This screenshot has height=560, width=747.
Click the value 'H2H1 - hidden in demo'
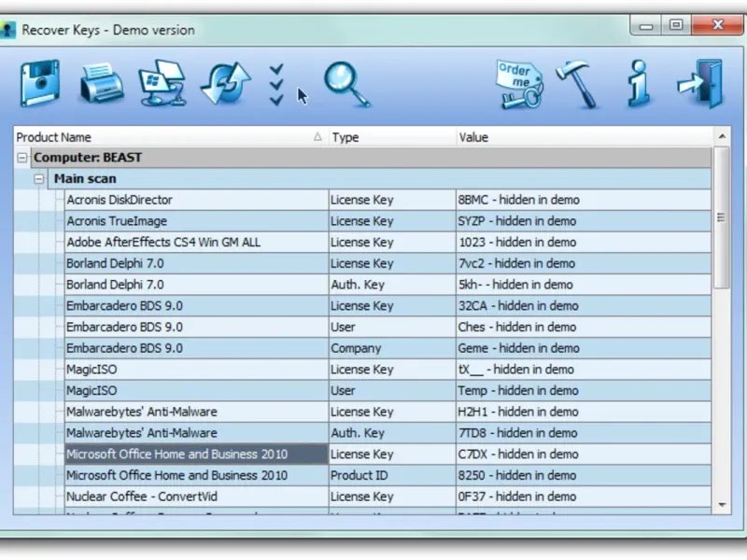pyautogui.click(x=518, y=412)
